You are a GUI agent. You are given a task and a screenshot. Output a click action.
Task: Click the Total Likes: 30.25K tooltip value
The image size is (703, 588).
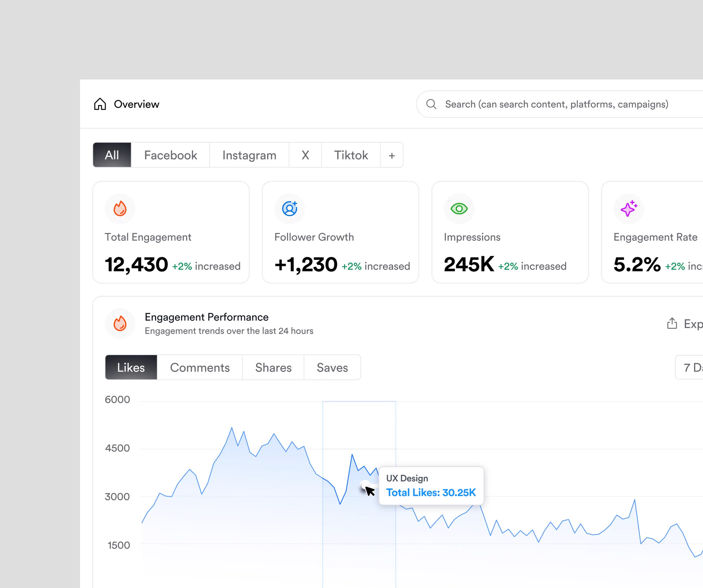[x=431, y=493]
